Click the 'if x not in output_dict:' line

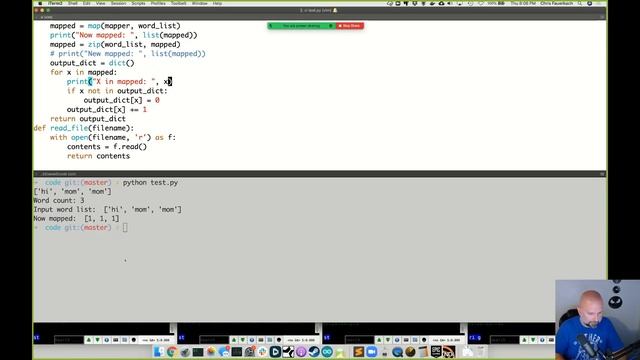(x=117, y=91)
